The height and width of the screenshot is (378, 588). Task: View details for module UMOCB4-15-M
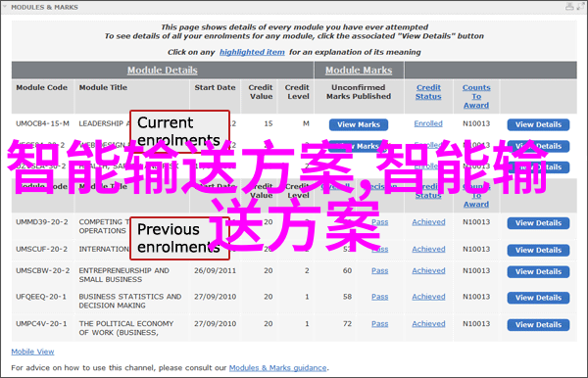point(538,124)
